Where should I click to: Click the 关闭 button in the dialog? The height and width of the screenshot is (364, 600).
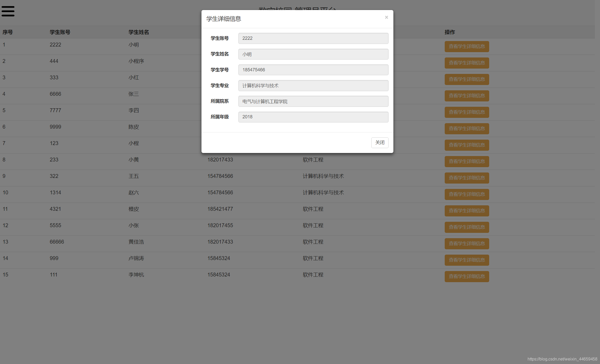380,142
